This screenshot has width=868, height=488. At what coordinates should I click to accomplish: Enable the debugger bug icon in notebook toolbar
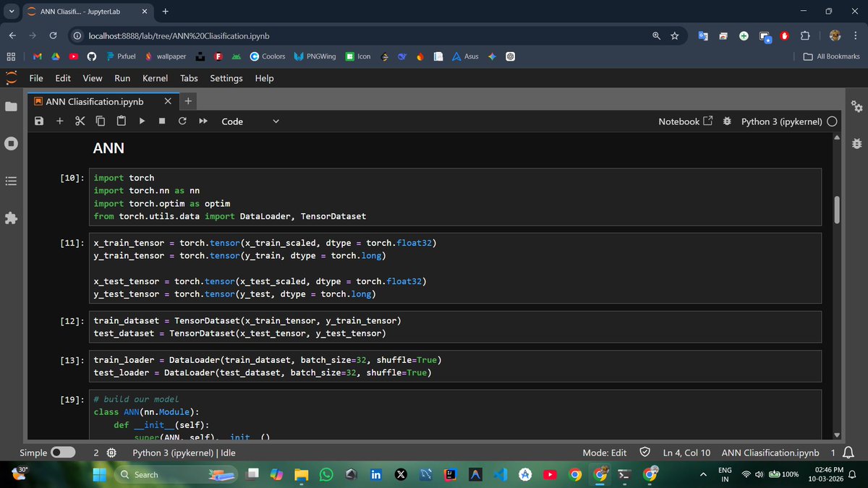(x=727, y=121)
